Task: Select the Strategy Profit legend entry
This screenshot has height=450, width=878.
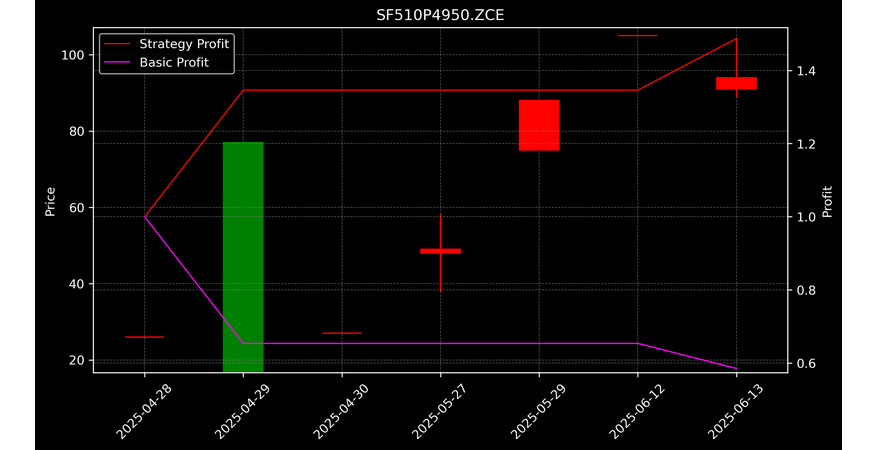Action: click(x=167, y=44)
